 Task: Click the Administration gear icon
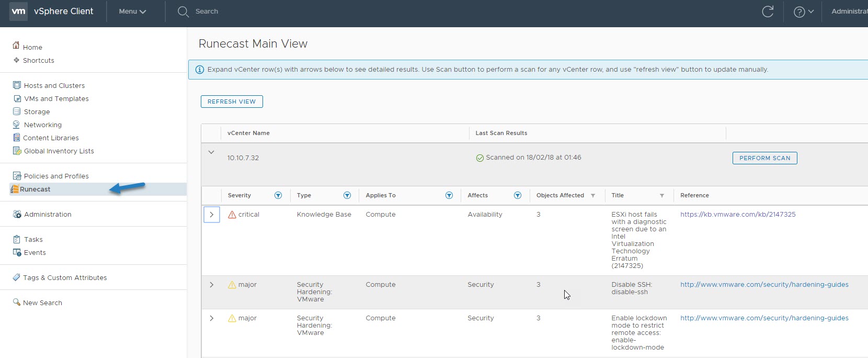17,214
